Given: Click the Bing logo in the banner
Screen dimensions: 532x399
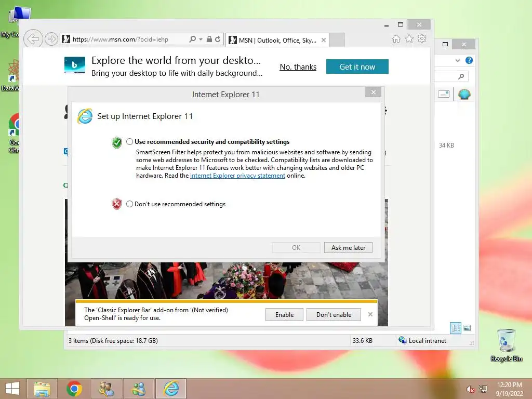Looking at the screenshot, I should pyautogui.click(x=75, y=65).
